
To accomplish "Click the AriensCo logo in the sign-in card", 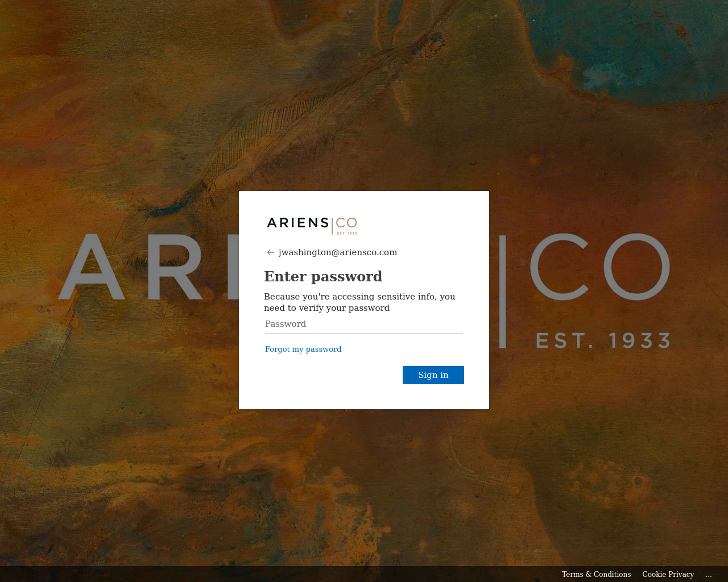I will [312, 225].
